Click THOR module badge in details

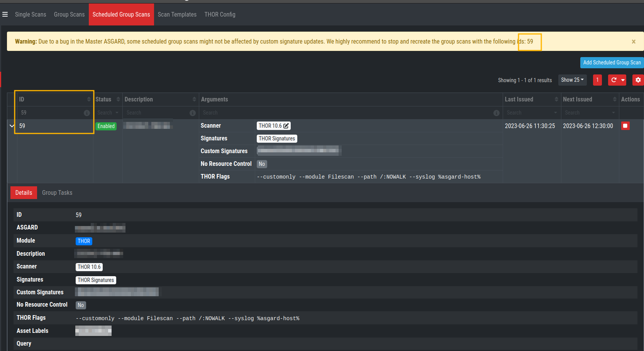point(84,241)
